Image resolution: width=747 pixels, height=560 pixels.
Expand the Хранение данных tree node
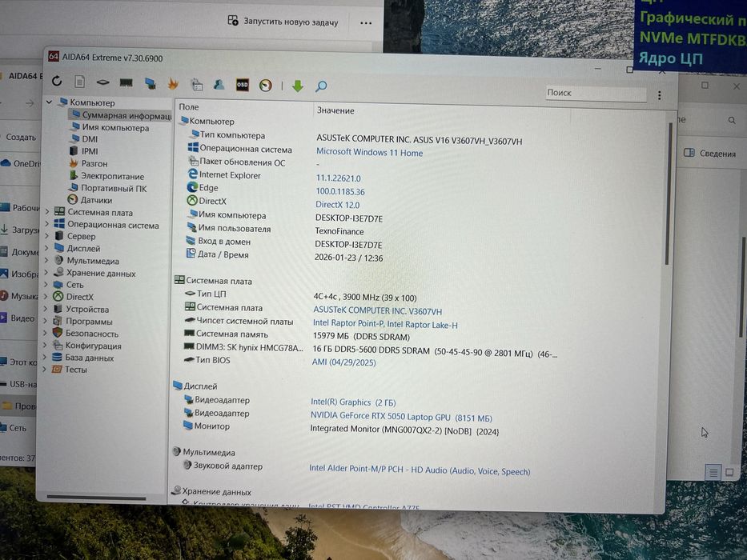(x=46, y=272)
